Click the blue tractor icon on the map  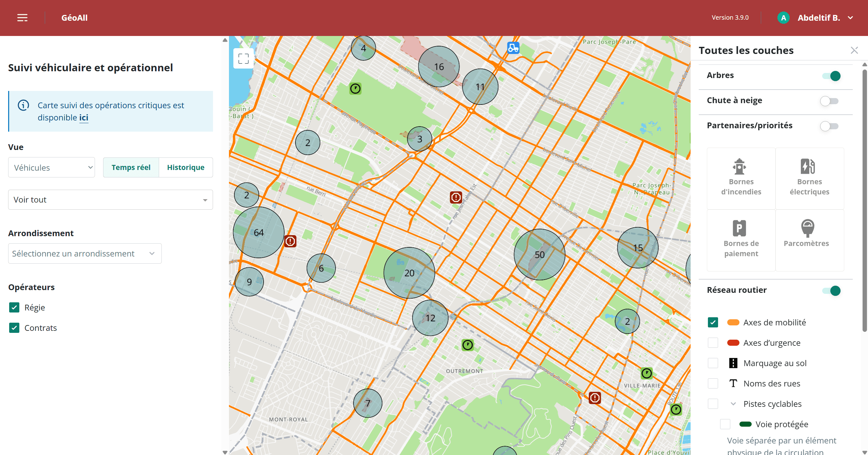click(x=513, y=48)
